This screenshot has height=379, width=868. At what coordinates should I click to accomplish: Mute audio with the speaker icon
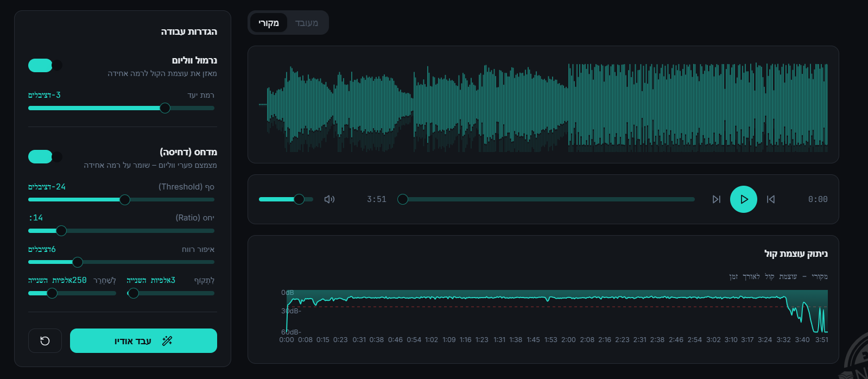(330, 199)
